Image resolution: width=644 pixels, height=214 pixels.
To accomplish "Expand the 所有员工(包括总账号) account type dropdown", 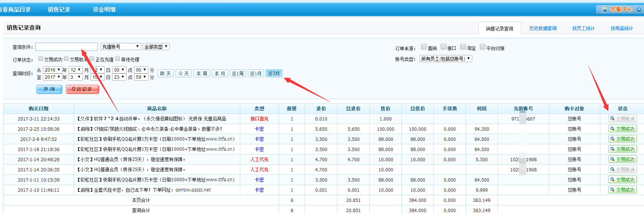I will pos(446,59).
